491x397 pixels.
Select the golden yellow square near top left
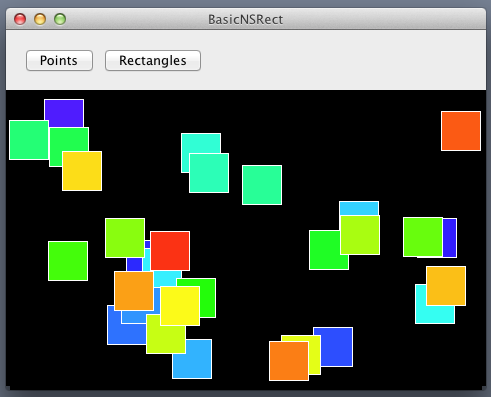[82, 171]
